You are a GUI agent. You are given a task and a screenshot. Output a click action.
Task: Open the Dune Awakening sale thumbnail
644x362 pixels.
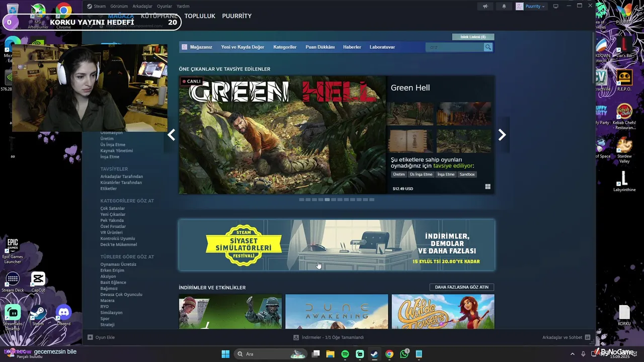click(x=337, y=311)
